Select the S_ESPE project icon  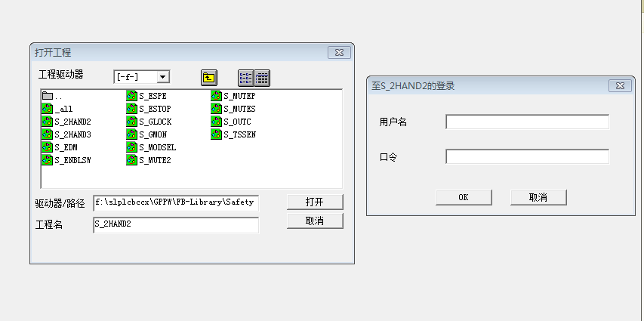131,96
